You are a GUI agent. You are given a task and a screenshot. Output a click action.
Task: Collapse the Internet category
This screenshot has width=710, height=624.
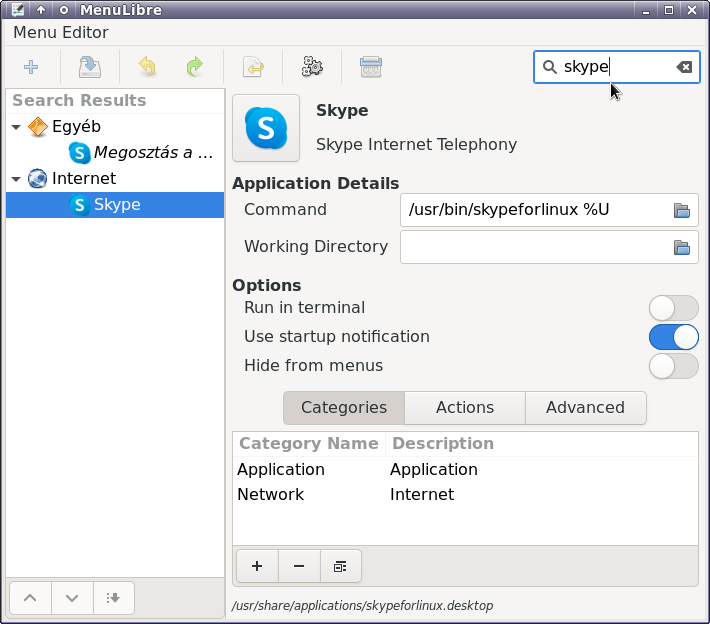tap(16, 179)
